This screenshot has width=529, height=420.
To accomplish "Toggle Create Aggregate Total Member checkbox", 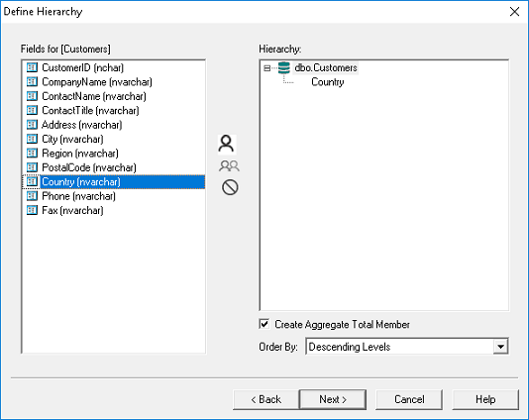I will [x=264, y=324].
